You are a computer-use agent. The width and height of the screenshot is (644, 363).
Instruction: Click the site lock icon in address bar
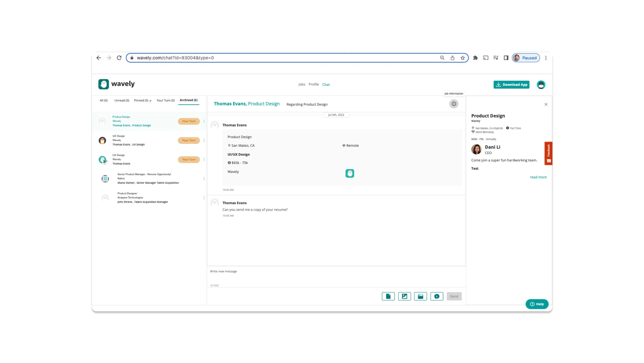(132, 58)
